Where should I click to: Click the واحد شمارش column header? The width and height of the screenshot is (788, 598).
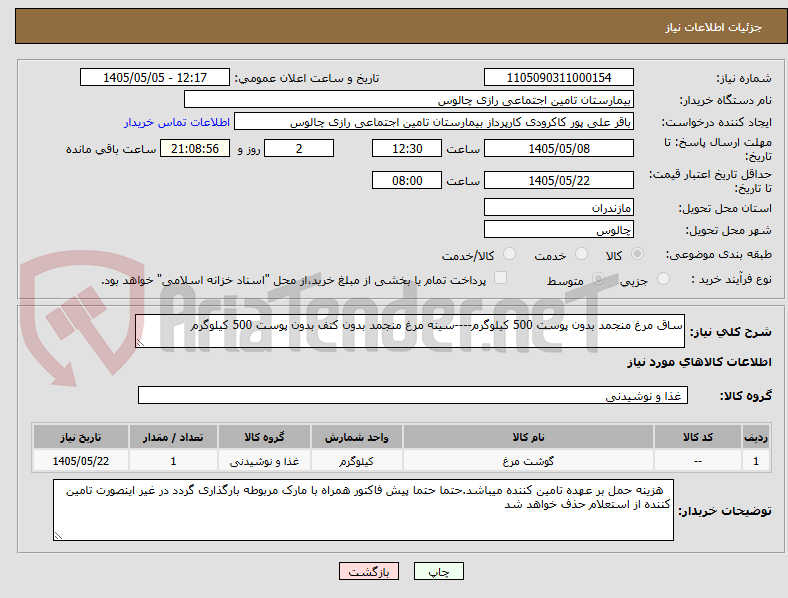[356, 437]
